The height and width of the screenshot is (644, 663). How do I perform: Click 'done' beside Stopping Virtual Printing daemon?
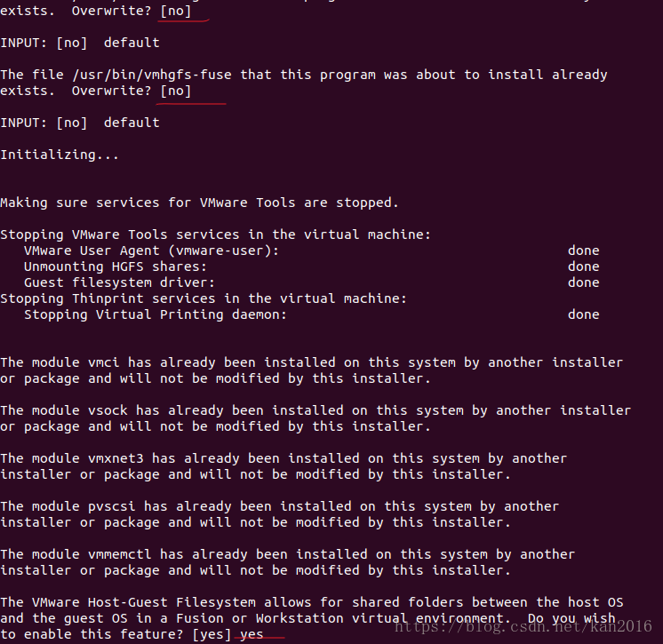(583, 314)
